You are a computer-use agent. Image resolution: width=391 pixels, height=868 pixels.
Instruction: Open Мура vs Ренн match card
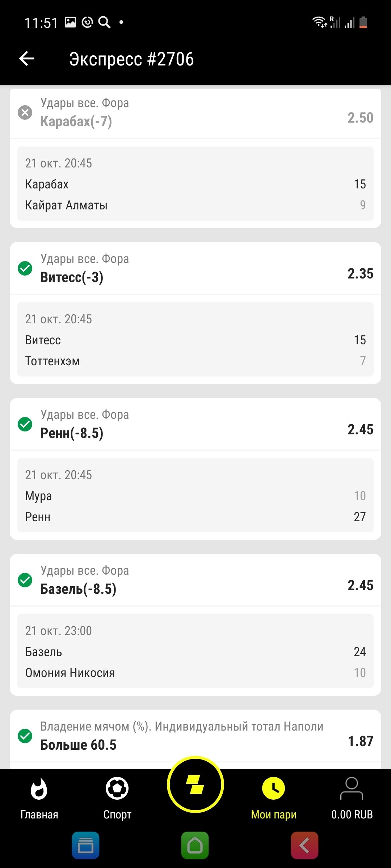(195, 495)
